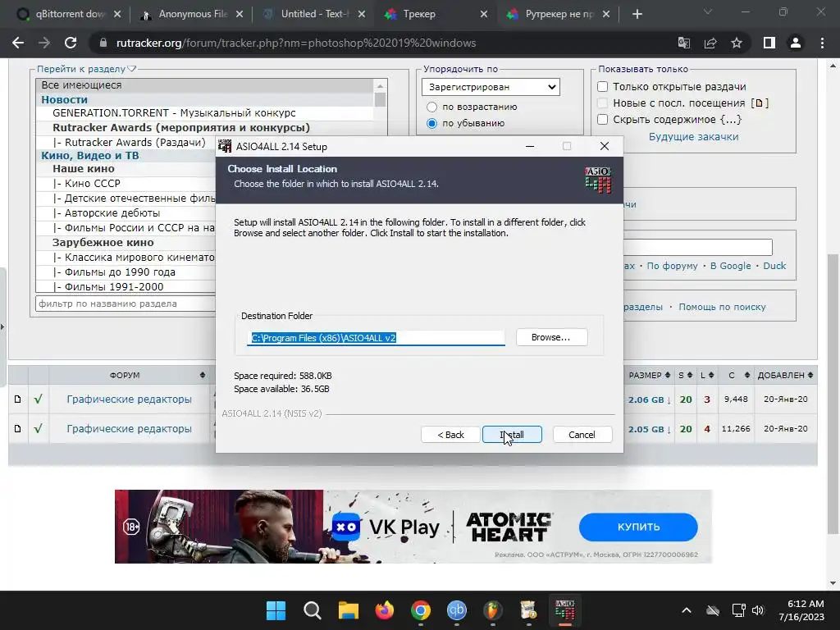Select 'по возрастанию' sort order
Image resolution: width=840 pixels, height=630 pixels.
pos(431,107)
